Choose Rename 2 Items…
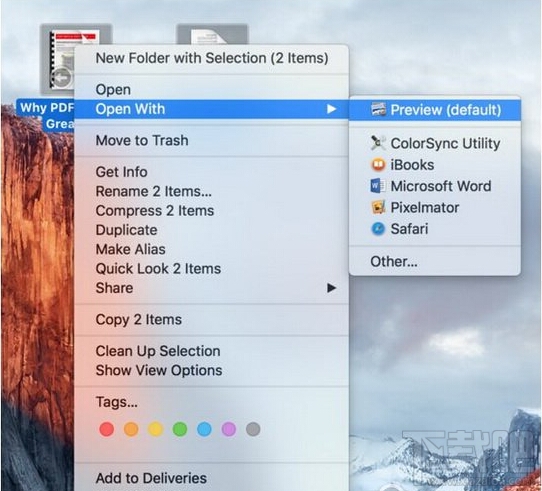Image resolution: width=542 pixels, height=491 pixels. pos(212,191)
